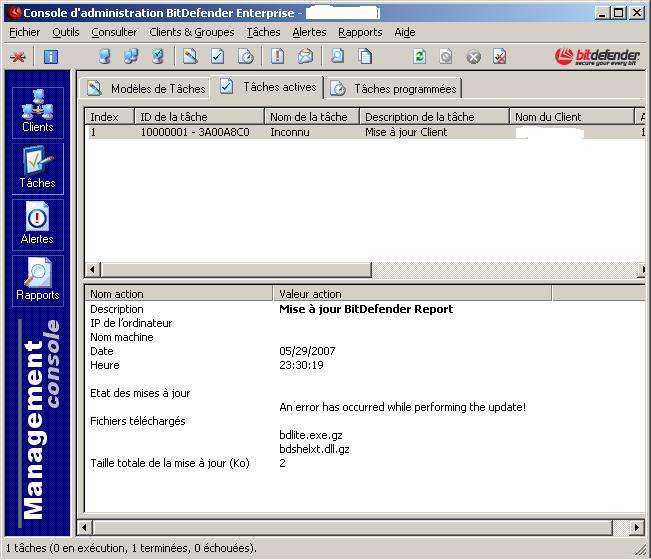Viewport: 651px width, 560px height.
Task: Click Mise à jour BitDefender Report text
Action: 366,309
